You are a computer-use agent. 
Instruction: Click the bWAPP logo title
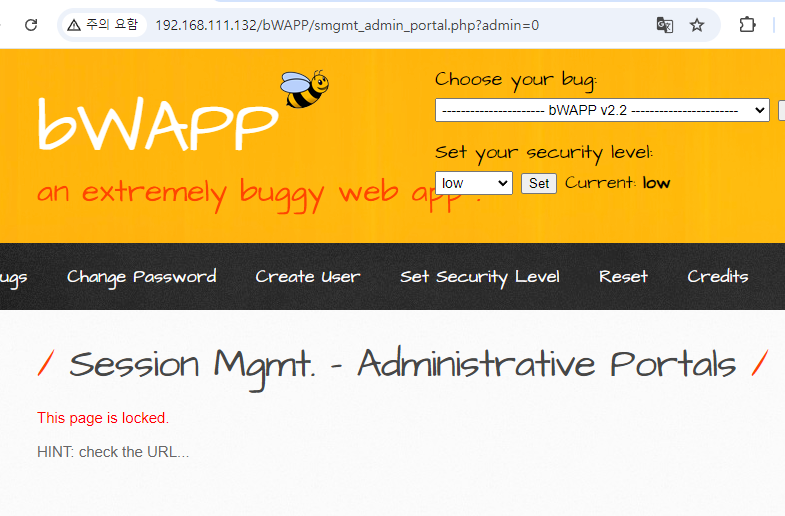[158, 124]
